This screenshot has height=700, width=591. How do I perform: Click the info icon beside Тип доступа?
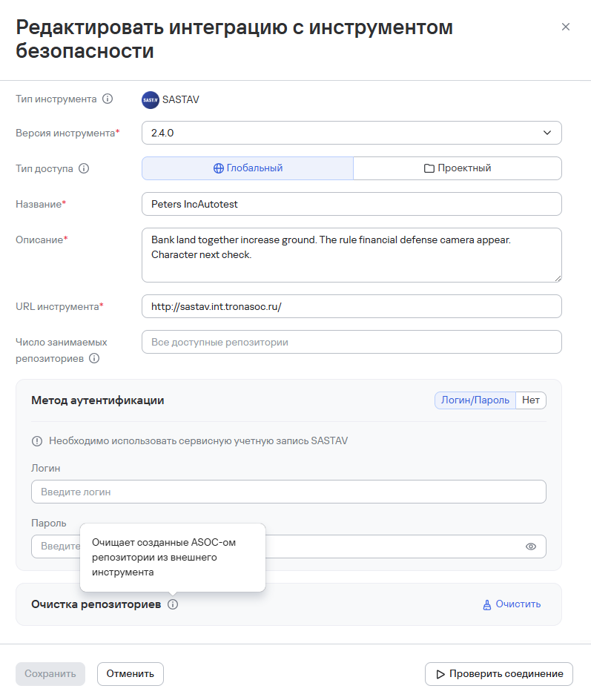point(84,168)
